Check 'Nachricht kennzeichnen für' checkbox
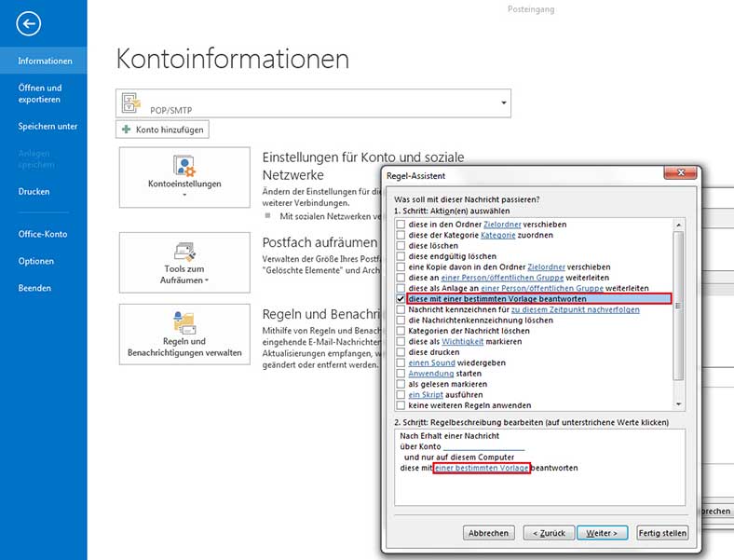734x560 pixels. (x=401, y=309)
